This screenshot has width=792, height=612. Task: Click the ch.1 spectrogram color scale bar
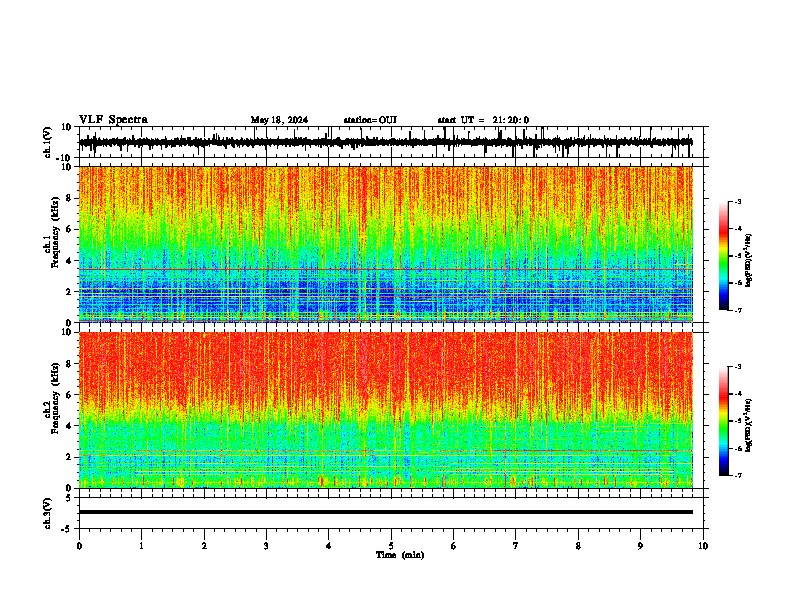(x=723, y=256)
